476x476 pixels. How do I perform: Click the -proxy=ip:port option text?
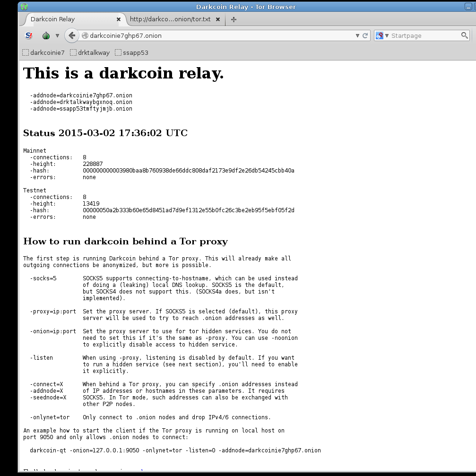[53, 312]
